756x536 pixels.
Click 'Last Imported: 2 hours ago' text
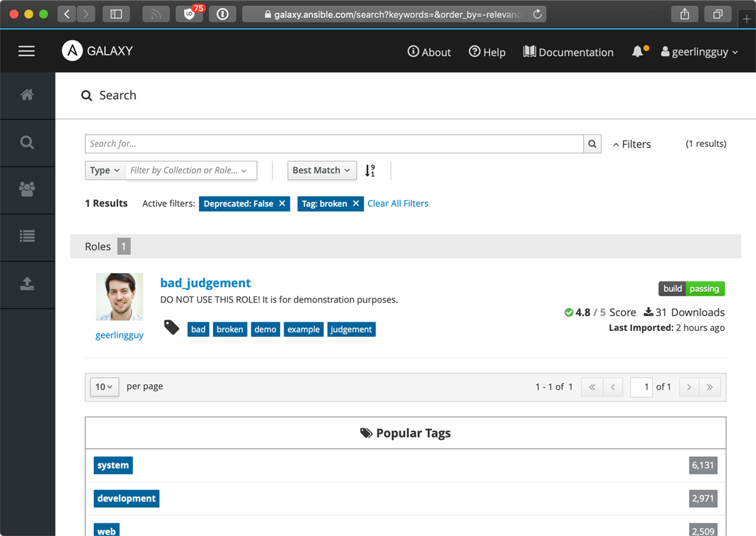tap(667, 328)
